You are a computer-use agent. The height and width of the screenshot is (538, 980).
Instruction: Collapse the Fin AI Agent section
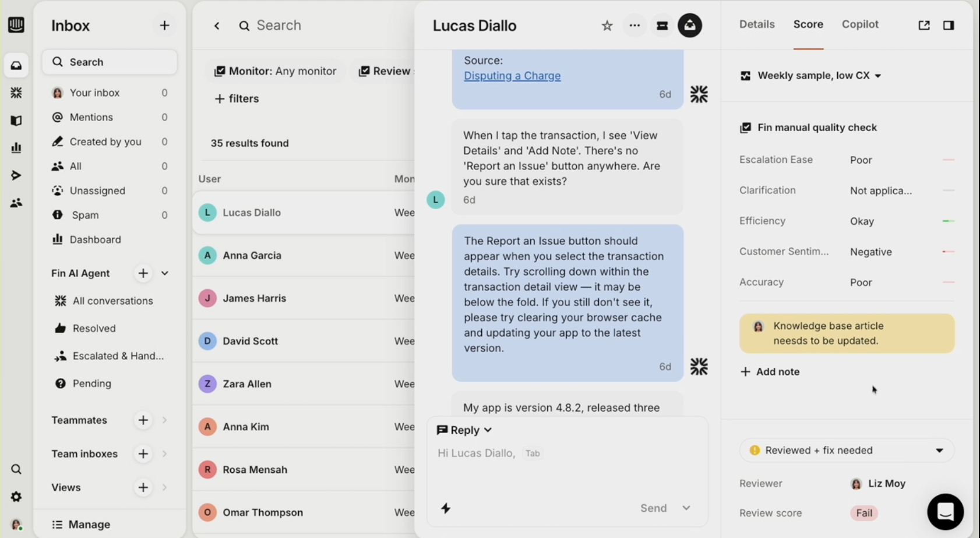click(x=165, y=274)
